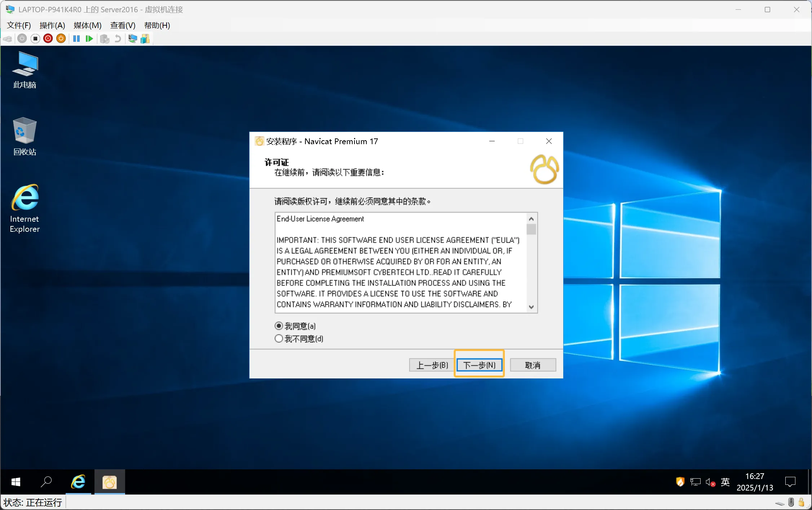812x510 pixels.
Task: Click the security shield tray icon
Action: (x=680, y=482)
